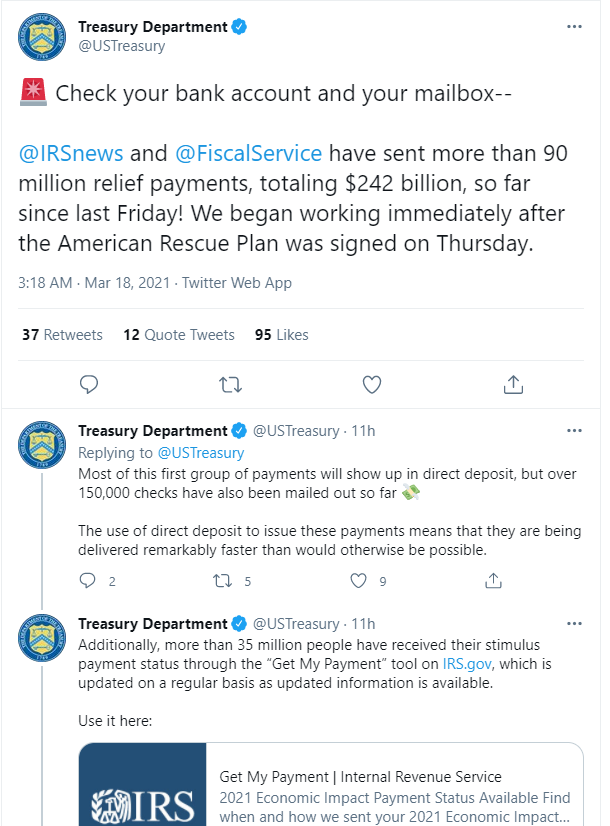Share the direct deposit reply tweet
The width and height of the screenshot is (610, 826).
[x=493, y=581]
